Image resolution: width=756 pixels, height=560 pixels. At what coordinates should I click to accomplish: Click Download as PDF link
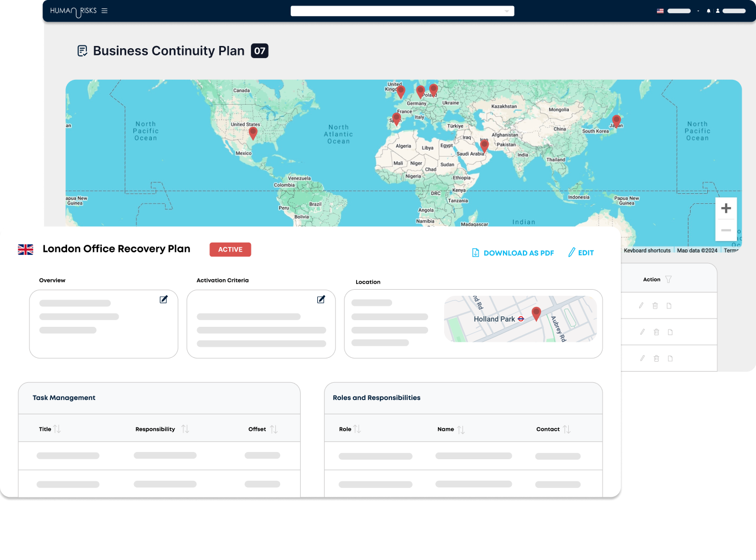pos(513,253)
